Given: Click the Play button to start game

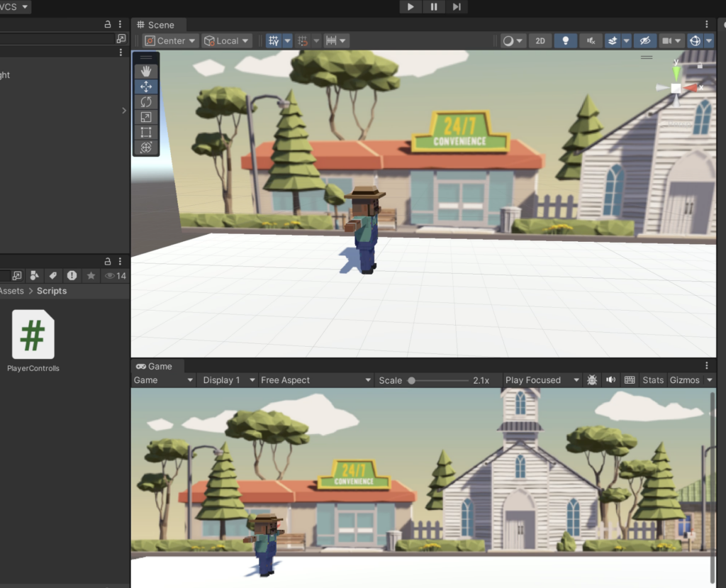Looking at the screenshot, I should pyautogui.click(x=411, y=7).
